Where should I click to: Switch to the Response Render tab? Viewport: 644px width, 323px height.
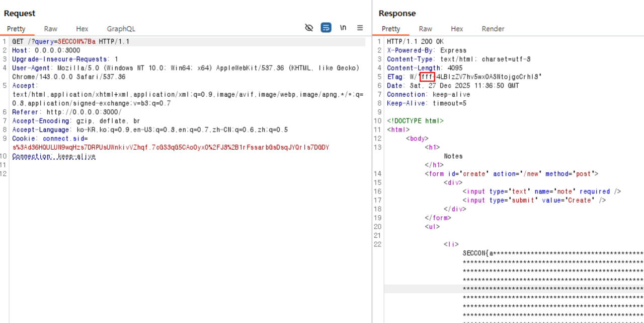493,29
